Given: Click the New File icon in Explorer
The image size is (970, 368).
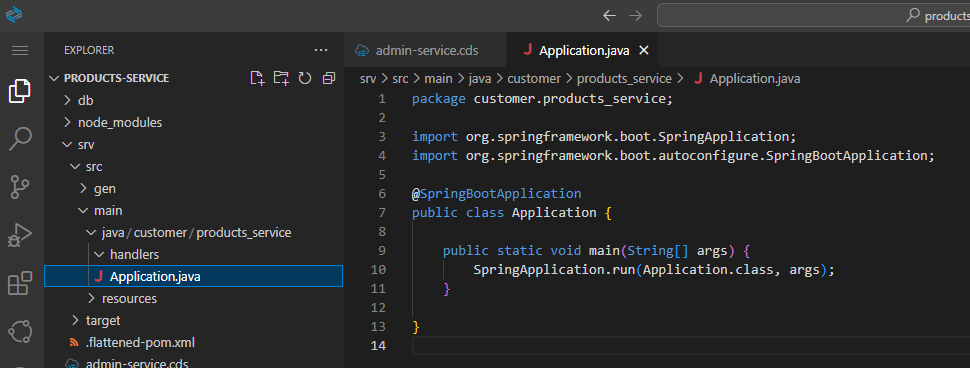Looking at the screenshot, I should 257,78.
